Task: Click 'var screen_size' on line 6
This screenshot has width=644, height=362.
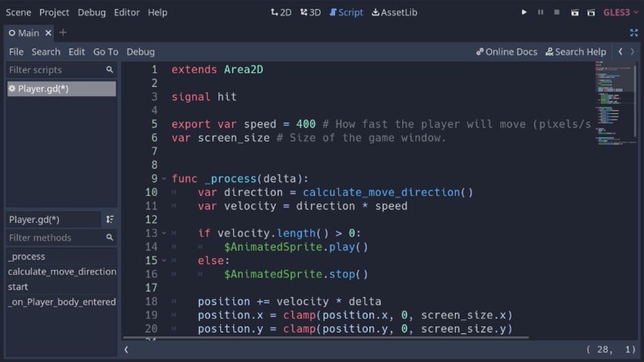Action: click(x=220, y=138)
